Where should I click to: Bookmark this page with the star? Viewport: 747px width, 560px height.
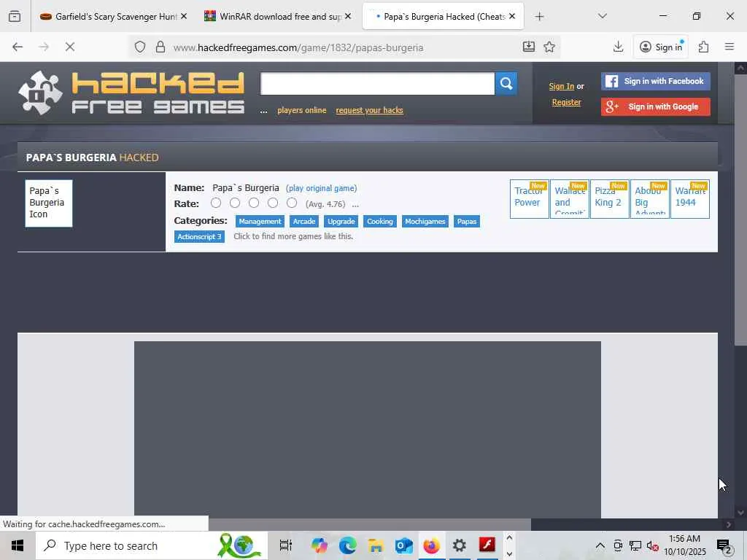pyautogui.click(x=549, y=47)
